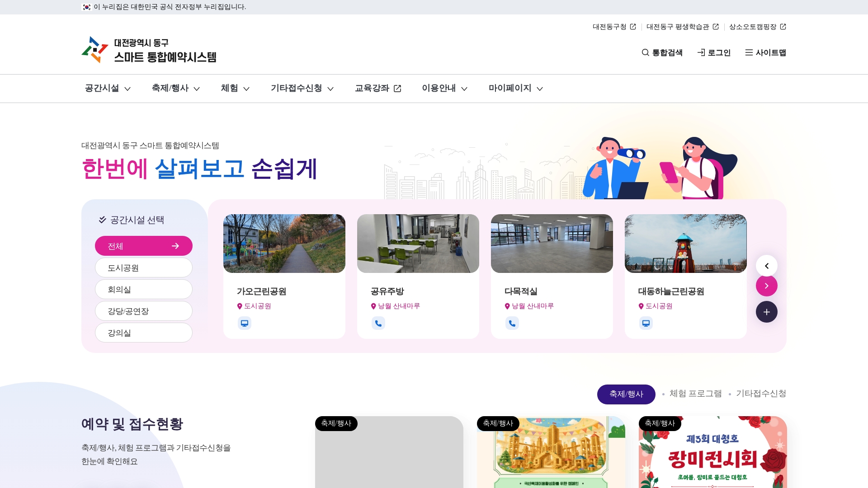Select the 강의실 facility filter
Viewport: 868px width, 488px height.
pyautogui.click(x=144, y=333)
